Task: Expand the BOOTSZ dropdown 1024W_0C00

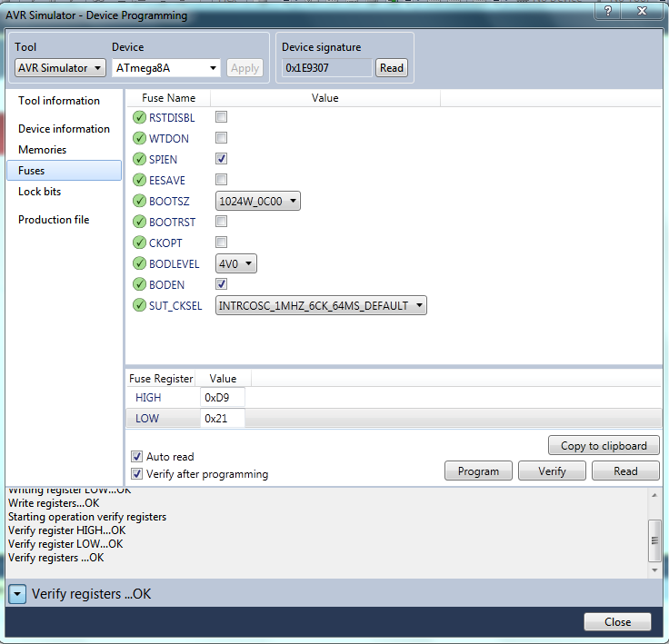Action: [258, 201]
